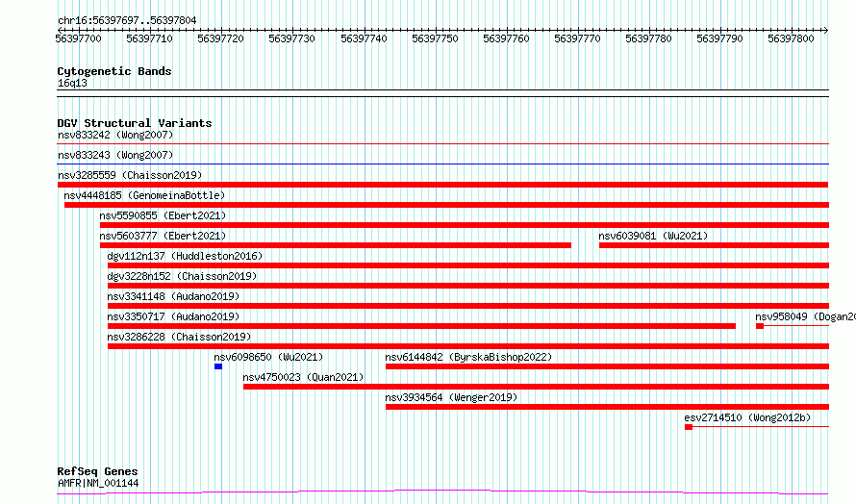
Task: Open dgv3228n152 (Chaisson2019) variant
Action: pos(182,276)
